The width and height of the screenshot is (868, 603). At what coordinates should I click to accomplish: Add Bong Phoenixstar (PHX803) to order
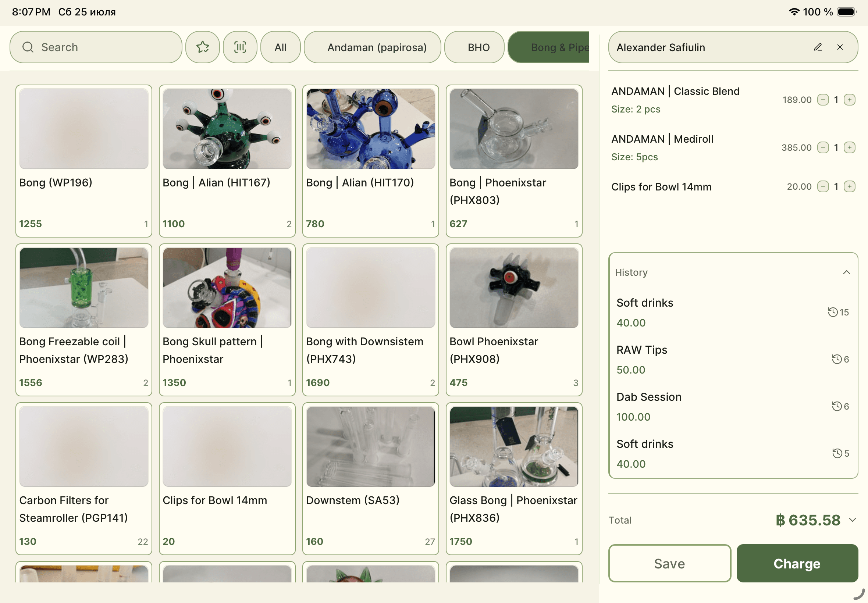[514, 161]
